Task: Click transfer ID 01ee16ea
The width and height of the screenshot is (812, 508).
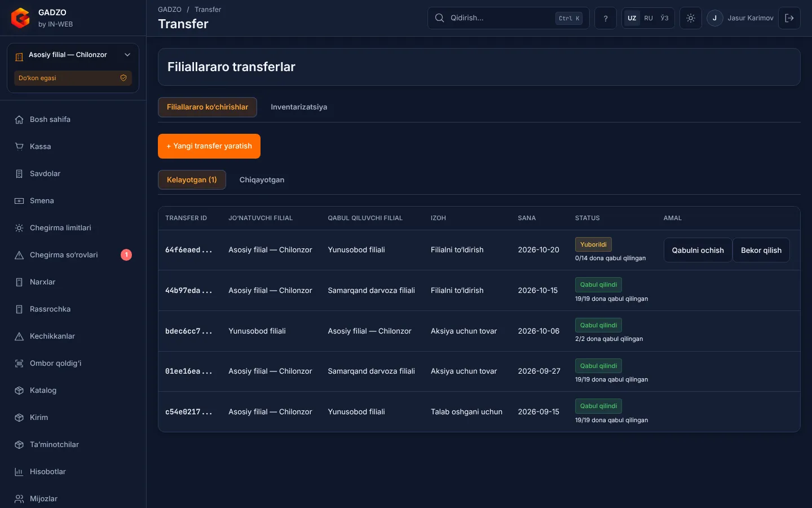Action: coord(188,371)
